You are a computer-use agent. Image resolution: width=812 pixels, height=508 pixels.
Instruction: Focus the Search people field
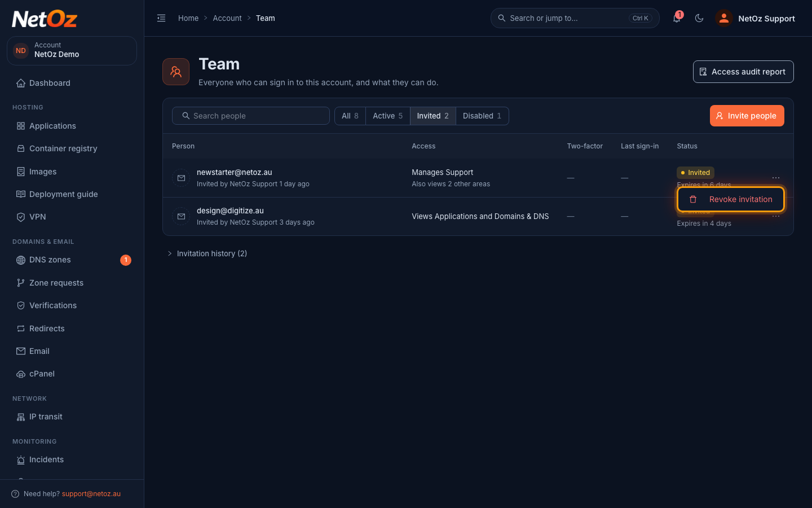(251, 116)
